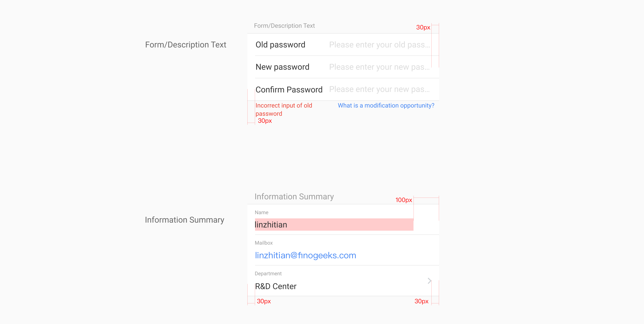Viewport: 644px width, 324px height.
Task: Select the pink highlighted linzhitian name field
Action: (x=334, y=225)
